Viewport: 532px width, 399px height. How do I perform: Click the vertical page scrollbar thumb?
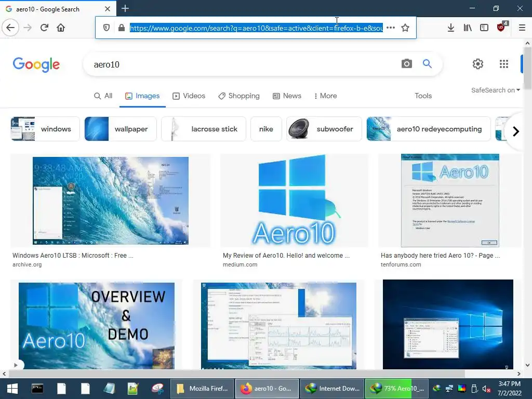527,68
